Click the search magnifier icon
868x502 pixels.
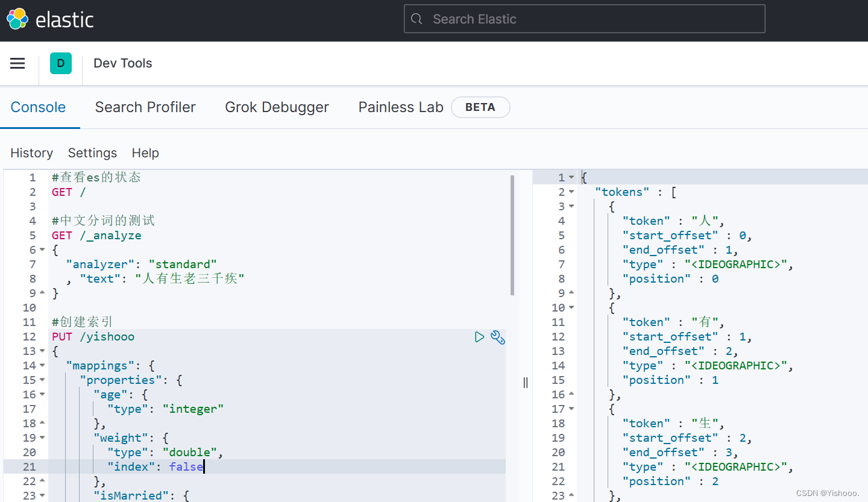point(417,19)
